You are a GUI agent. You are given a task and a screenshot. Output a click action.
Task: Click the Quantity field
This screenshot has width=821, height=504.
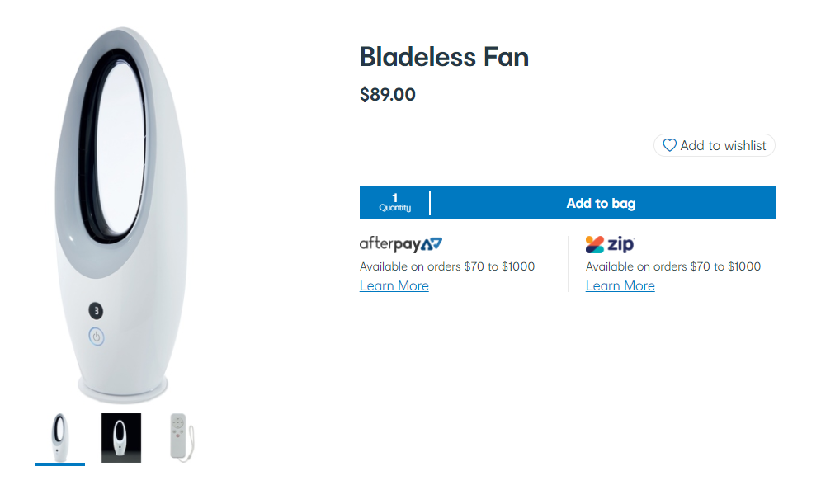tap(394, 202)
